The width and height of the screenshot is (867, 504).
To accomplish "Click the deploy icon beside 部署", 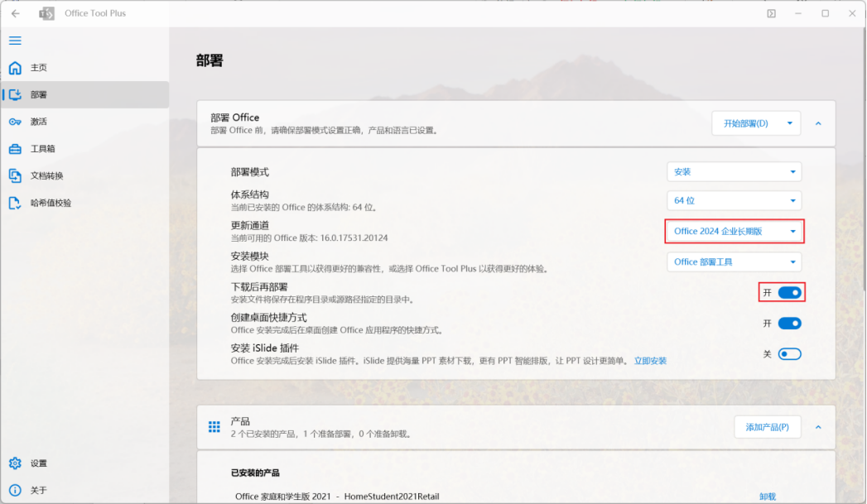I will (16, 94).
